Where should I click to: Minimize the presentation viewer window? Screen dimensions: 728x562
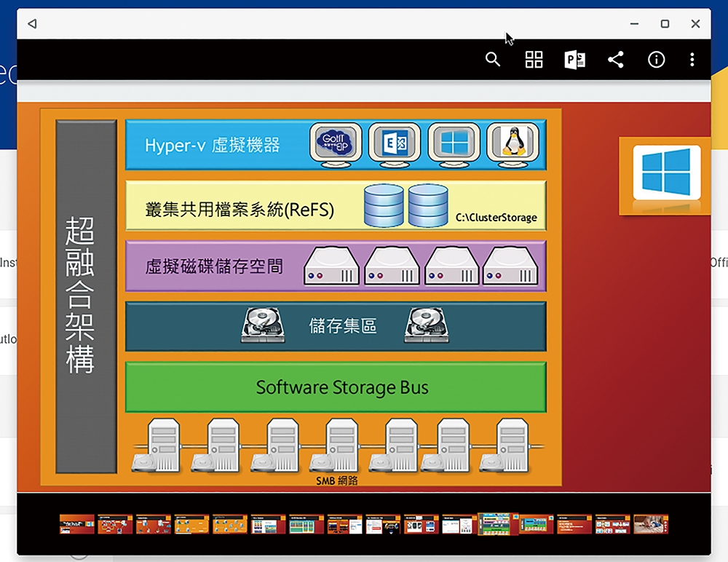coord(634,24)
